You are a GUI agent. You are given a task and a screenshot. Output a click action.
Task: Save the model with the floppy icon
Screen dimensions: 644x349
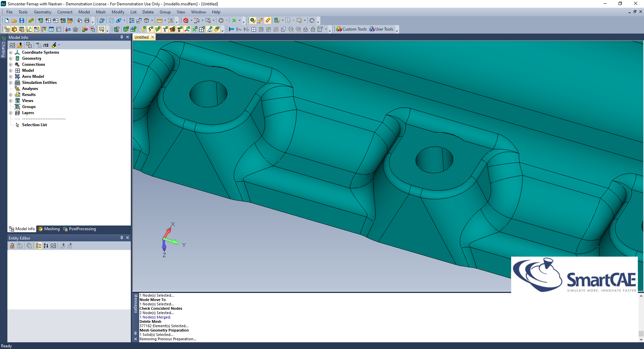(21, 20)
